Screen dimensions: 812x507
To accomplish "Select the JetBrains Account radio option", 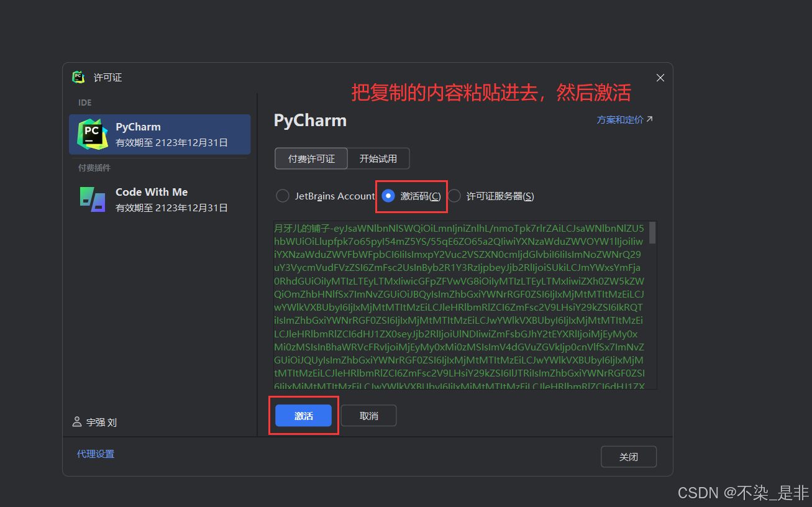I will pyautogui.click(x=326, y=196).
